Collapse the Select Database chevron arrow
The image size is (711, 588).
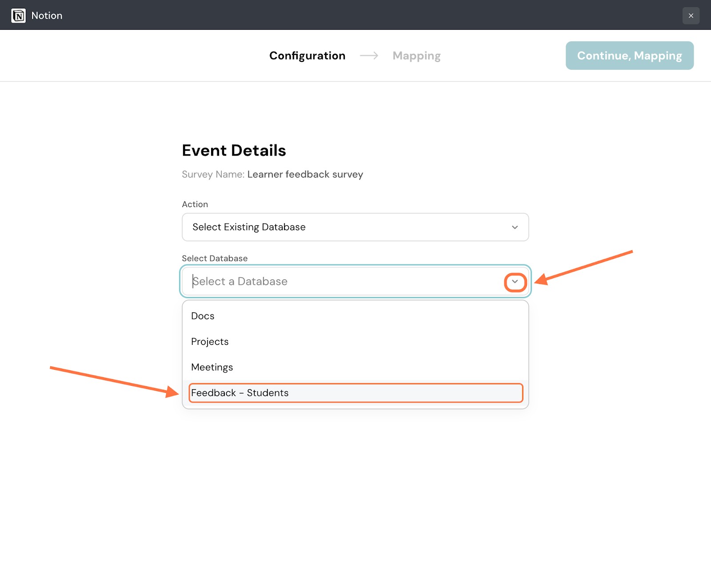[x=515, y=282]
